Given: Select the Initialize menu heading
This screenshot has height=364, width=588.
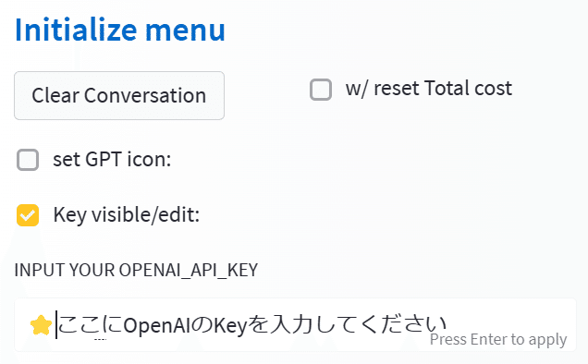Looking at the screenshot, I should click(x=120, y=30).
